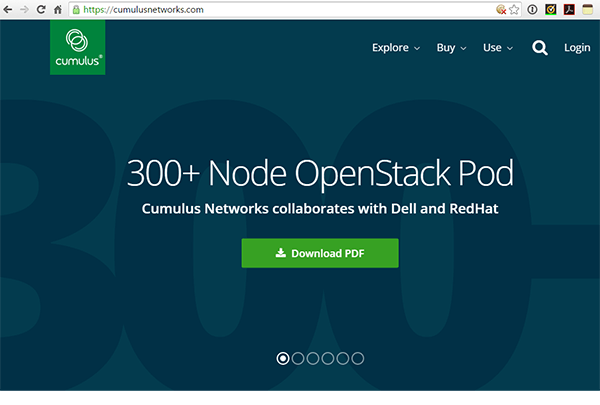Open the circular info extension icon
600x405 pixels.
click(532, 10)
